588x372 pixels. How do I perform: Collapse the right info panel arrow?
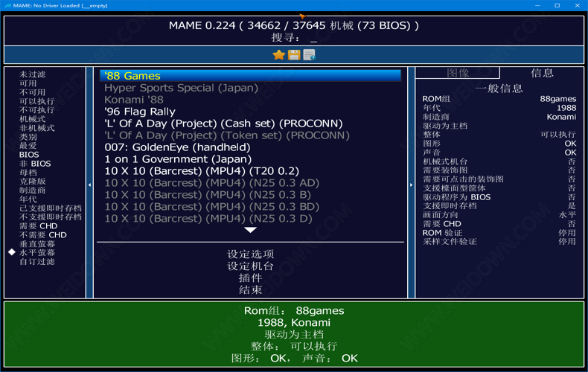411,185
